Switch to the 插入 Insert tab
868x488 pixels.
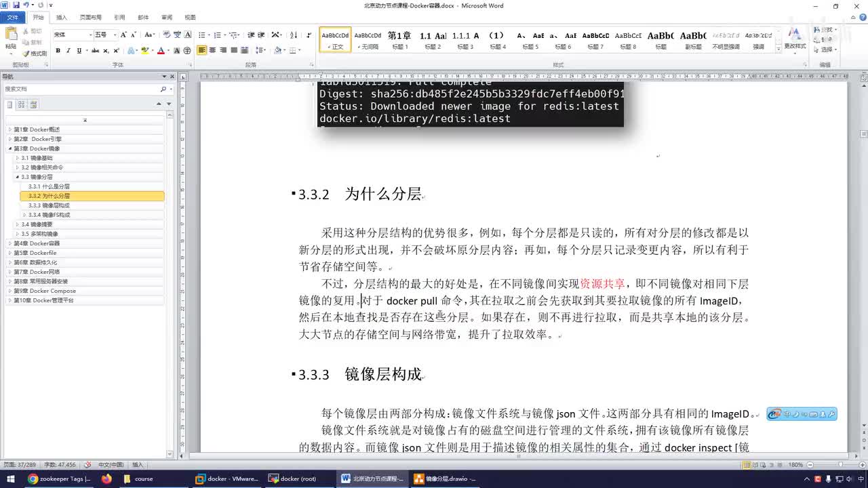click(61, 18)
